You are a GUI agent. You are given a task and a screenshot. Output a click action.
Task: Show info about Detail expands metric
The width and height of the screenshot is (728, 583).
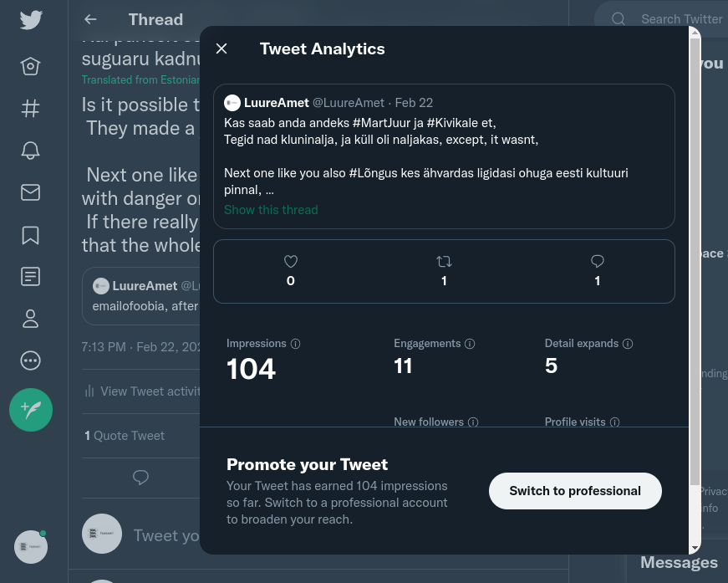[627, 344]
